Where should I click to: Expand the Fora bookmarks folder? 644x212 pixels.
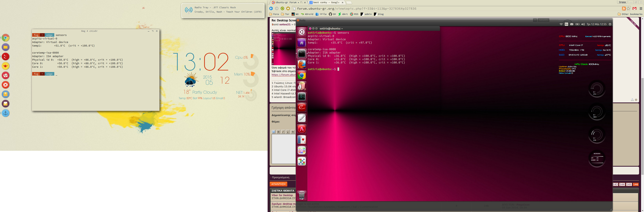(x=274, y=14)
